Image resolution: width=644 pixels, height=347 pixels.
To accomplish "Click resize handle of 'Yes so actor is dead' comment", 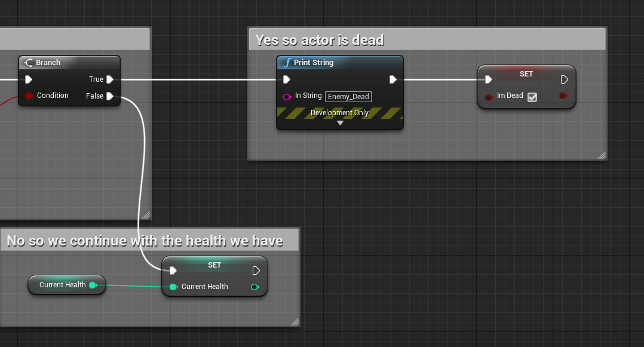I will tap(602, 155).
